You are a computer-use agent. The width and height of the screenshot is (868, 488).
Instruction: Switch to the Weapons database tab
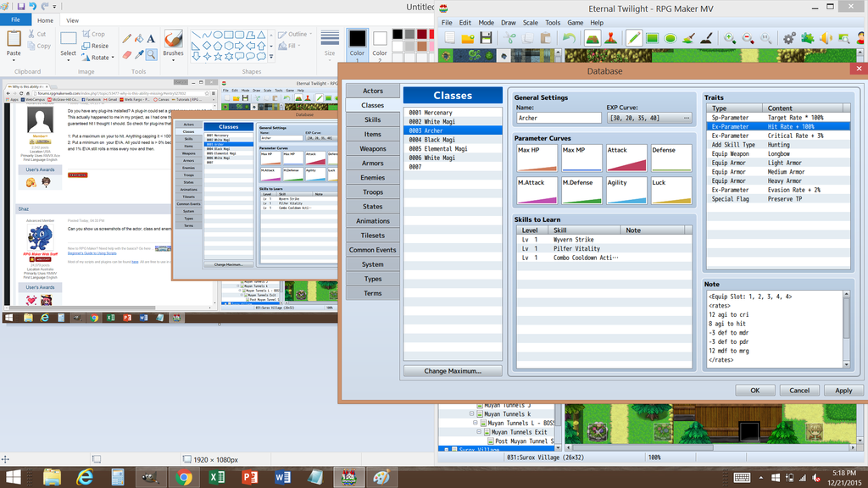pyautogui.click(x=372, y=148)
